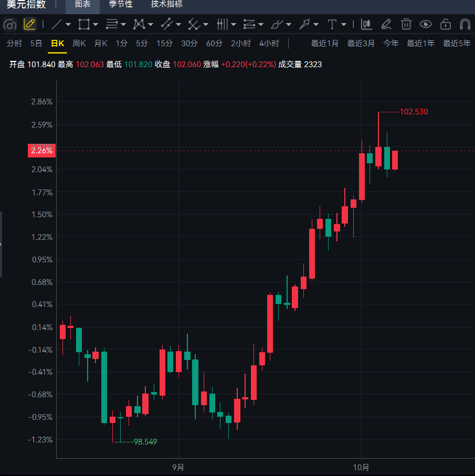Expand the polyline pattern tool dropdown
Image resolution: width=475 pixels, height=476 pixels.
[x=151, y=24]
